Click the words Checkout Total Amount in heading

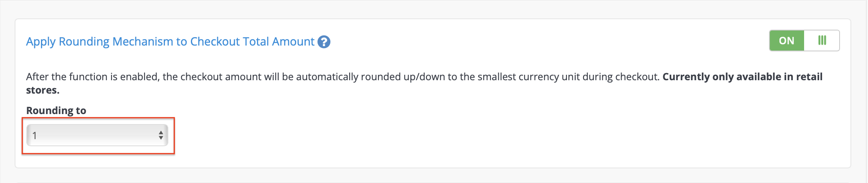252,42
